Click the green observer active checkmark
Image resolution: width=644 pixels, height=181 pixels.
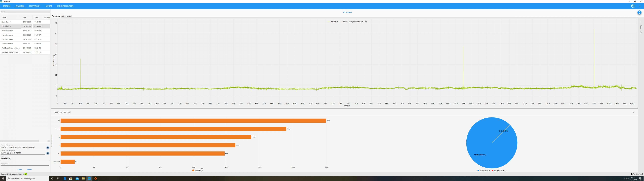click(25, 174)
